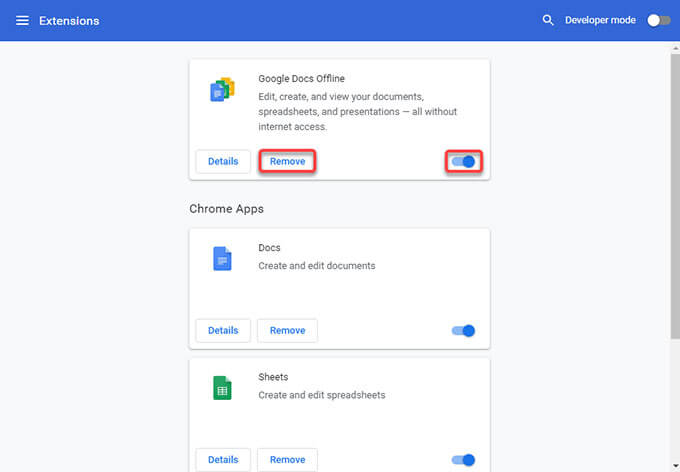Click the Chrome Apps section heading
Viewport: 680px width, 472px height.
[x=226, y=209]
